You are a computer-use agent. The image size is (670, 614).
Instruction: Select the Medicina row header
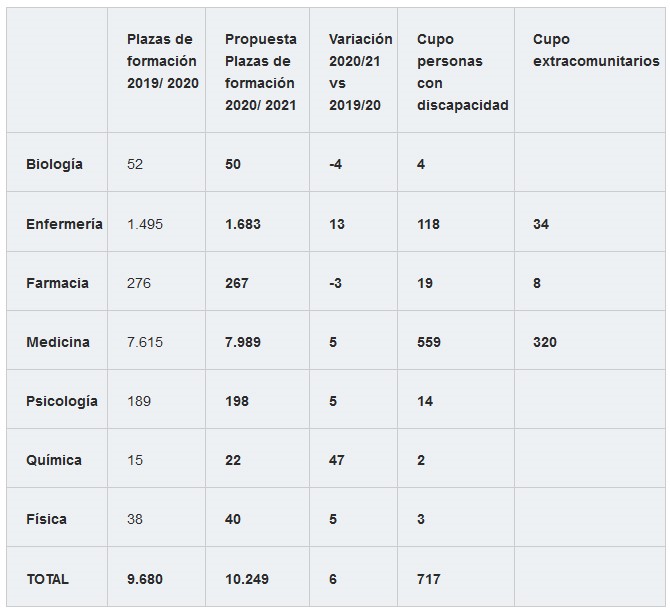pos(58,342)
